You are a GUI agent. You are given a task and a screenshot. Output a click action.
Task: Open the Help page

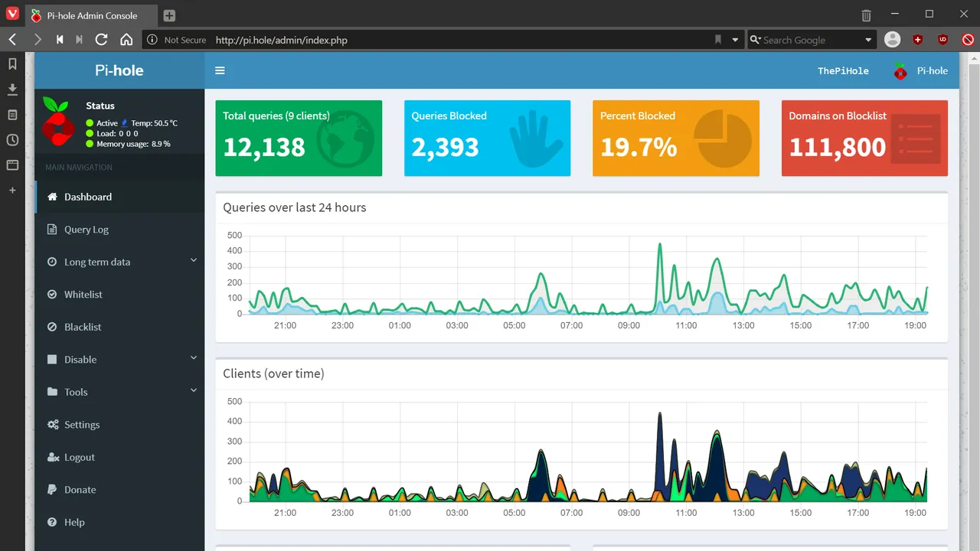[119, 523]
